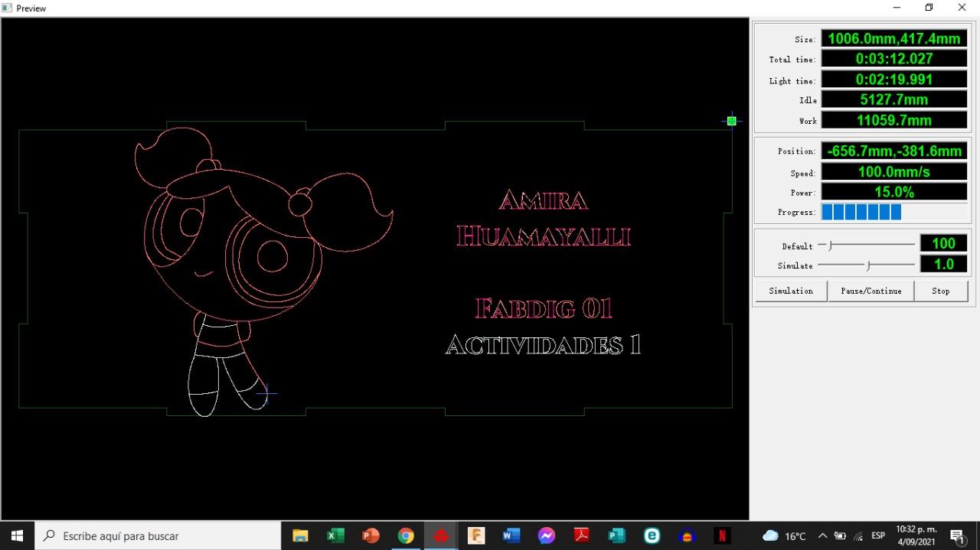Open Publisher from the taskbar
980x550 pixels.
[616, 535]
